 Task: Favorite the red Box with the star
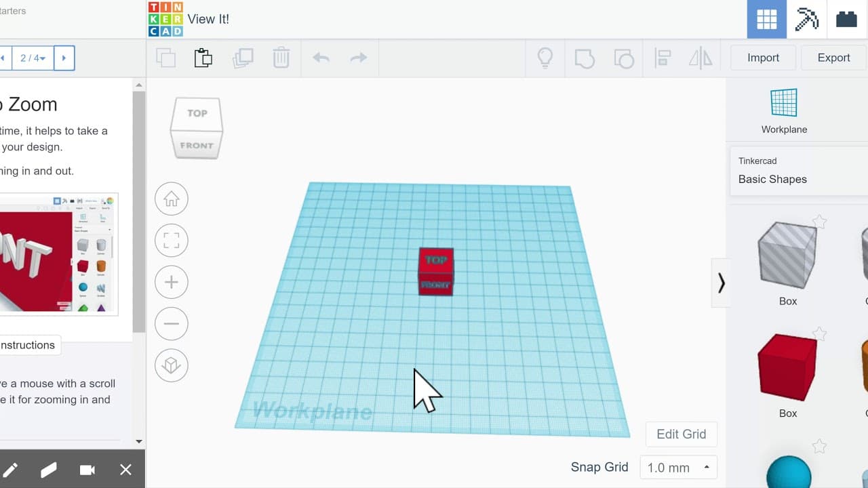(x=820, y=333)
